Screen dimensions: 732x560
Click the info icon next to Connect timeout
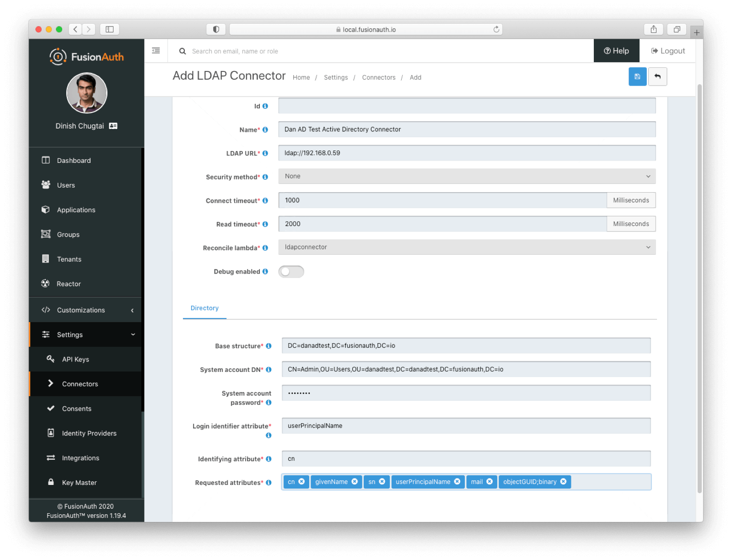tap(265, 200)
